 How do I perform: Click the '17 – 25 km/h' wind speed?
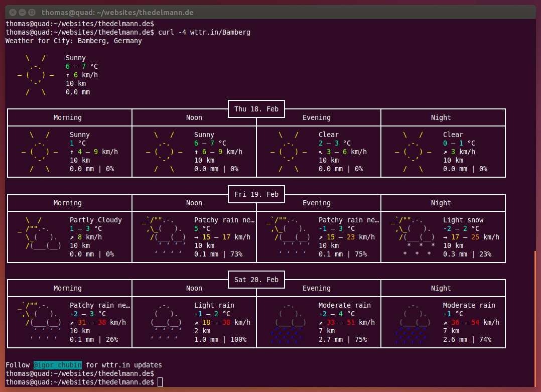coord(475,237)
